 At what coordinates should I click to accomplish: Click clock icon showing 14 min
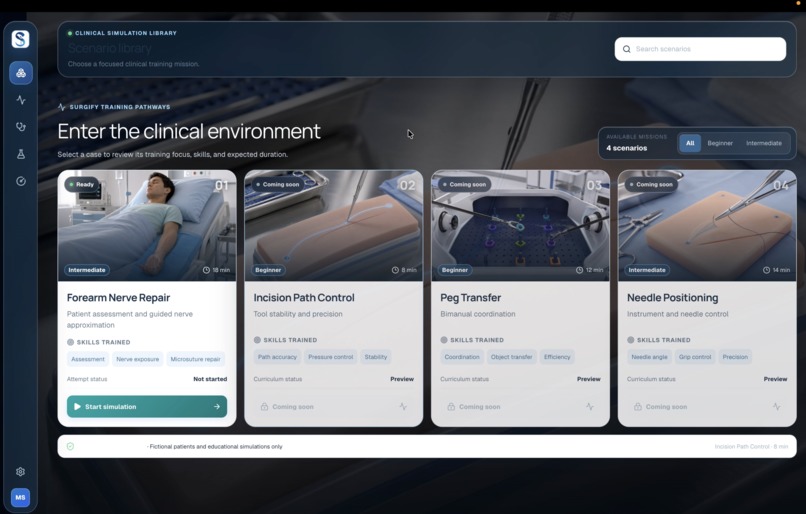coord(766,270)
